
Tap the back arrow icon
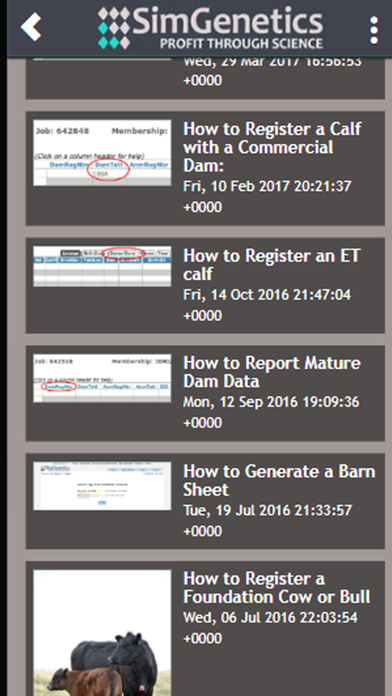pyautogui.click(x=31, y=27)
